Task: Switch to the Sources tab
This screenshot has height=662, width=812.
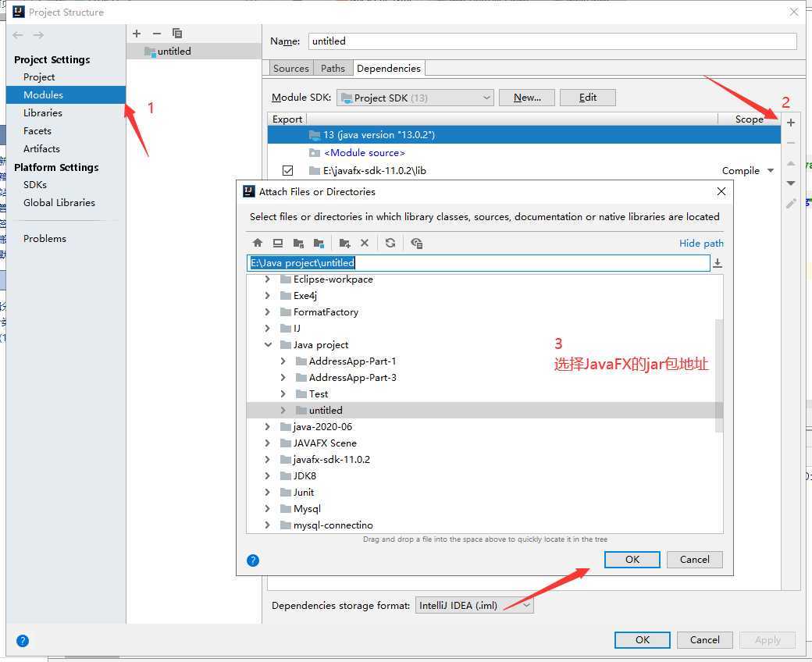Action: (291, 69)
